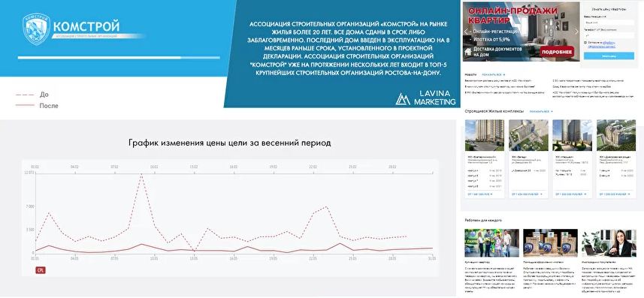Go to next banner slide arrow

[576, 32]
